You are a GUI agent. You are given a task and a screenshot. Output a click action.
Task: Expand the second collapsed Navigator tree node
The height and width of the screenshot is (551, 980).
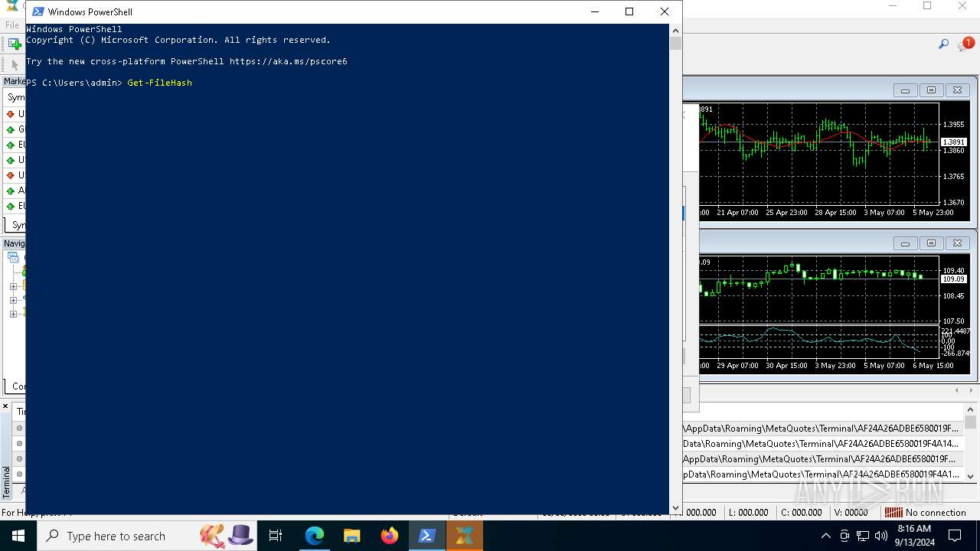click(x=13, y=300)
